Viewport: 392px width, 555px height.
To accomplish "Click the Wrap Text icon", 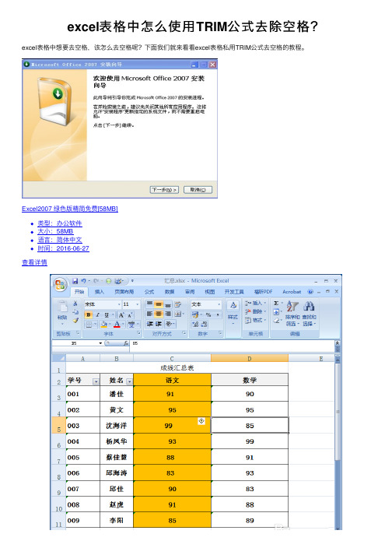I will coord(178,304).
